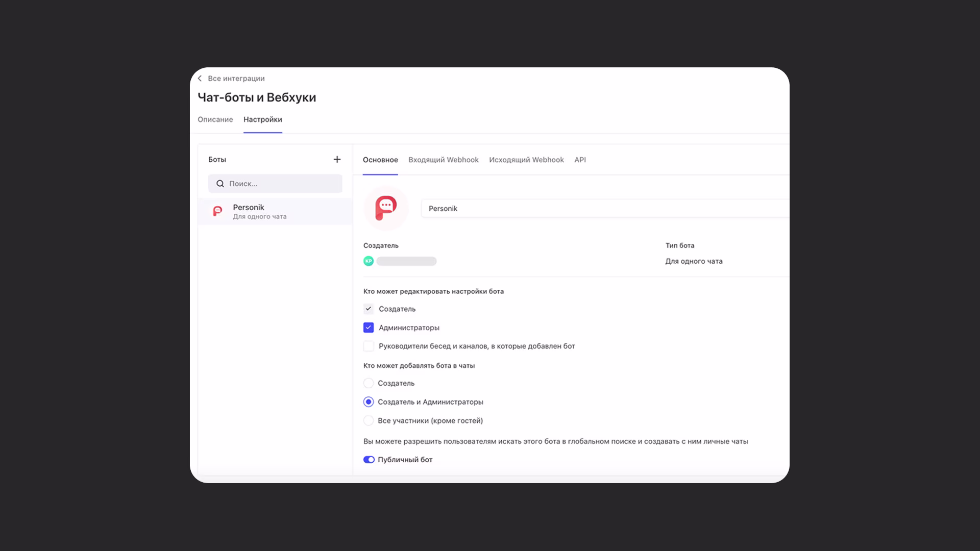Image resolution: width=980 pixels, height=551 pixels.
Task: Click the plus icon to add a bot
Action: click(337, 160)
